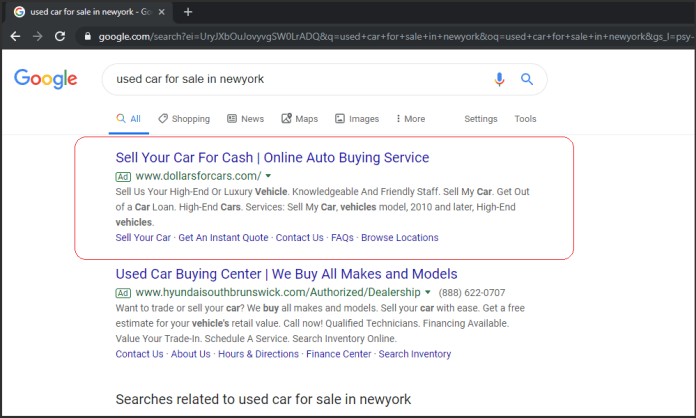This screenshot has width=696, height=418.
Task: Switch to the Maps tab
Action: [x=300, y=119]
